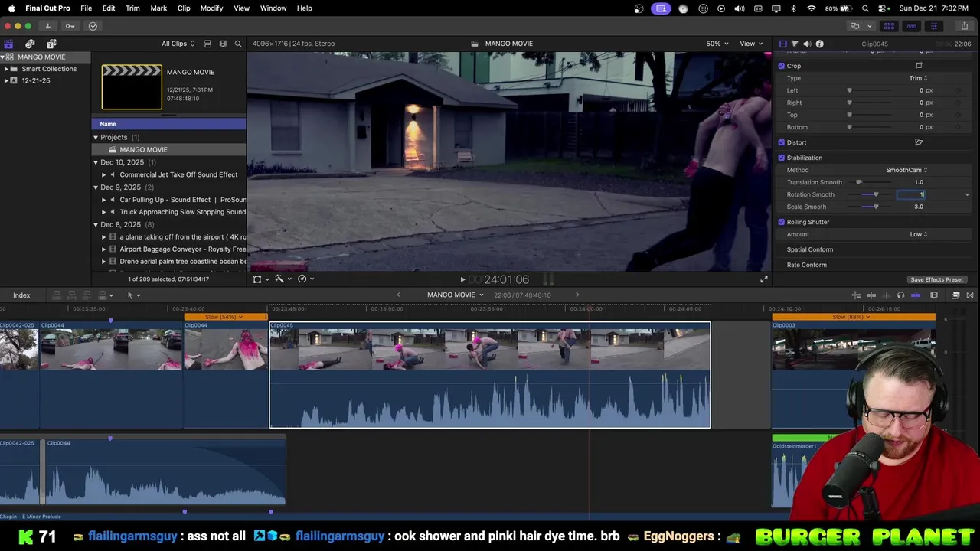The image size is (980, 551).
Task: Open the Window menu
Action: [x=273, y=8]
